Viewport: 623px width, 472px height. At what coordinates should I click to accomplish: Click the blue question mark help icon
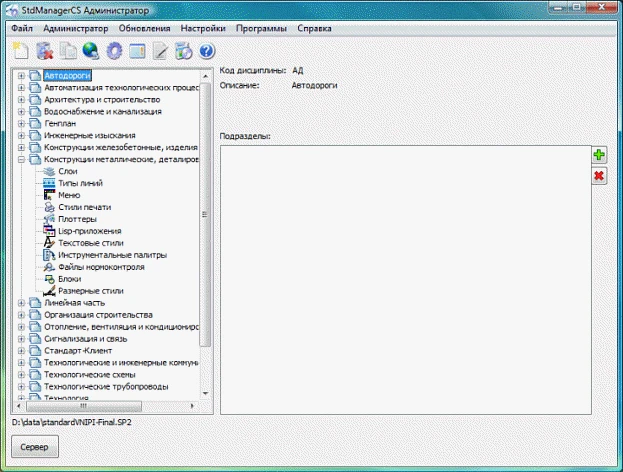point(207,51)
